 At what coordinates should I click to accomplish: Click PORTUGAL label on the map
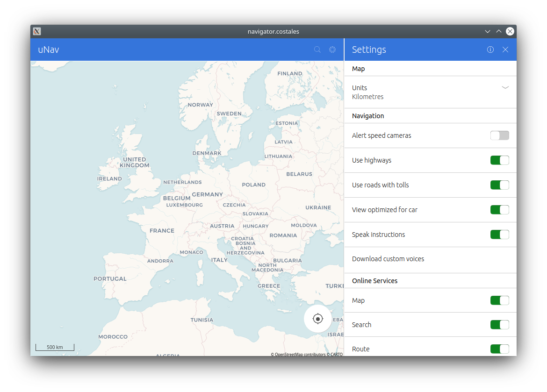coord(110,278)
